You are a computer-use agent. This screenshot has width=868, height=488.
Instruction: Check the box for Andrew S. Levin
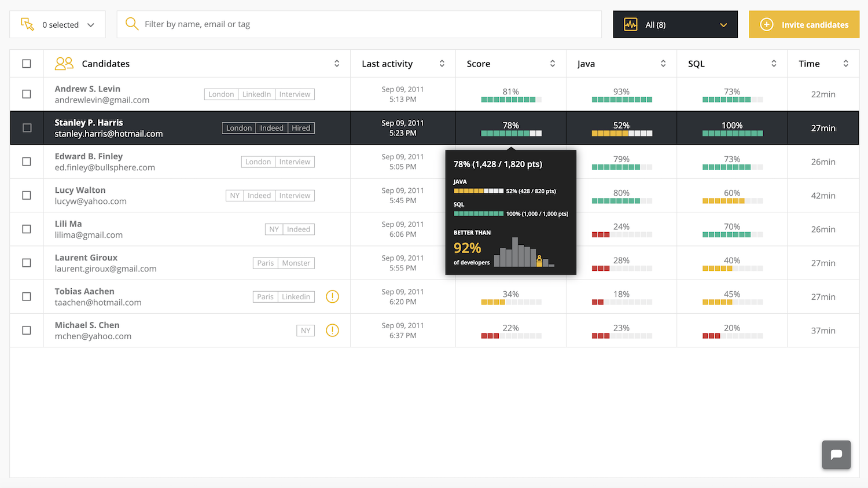[x=27, y=94]
